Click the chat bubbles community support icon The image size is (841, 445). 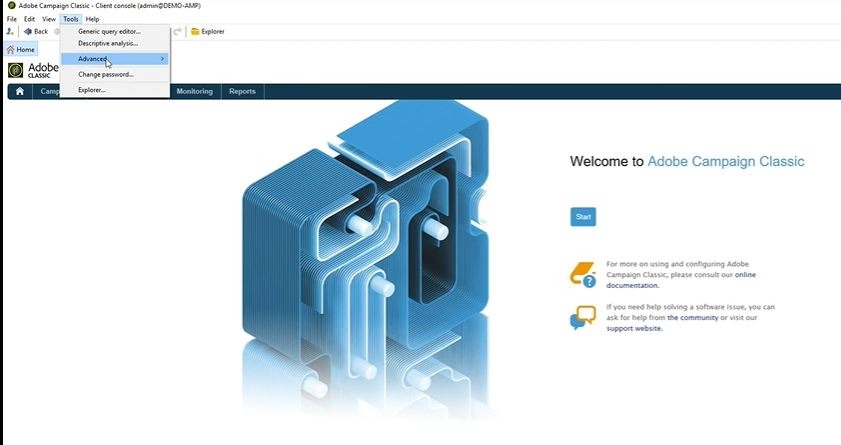click(x=583, y=317)
